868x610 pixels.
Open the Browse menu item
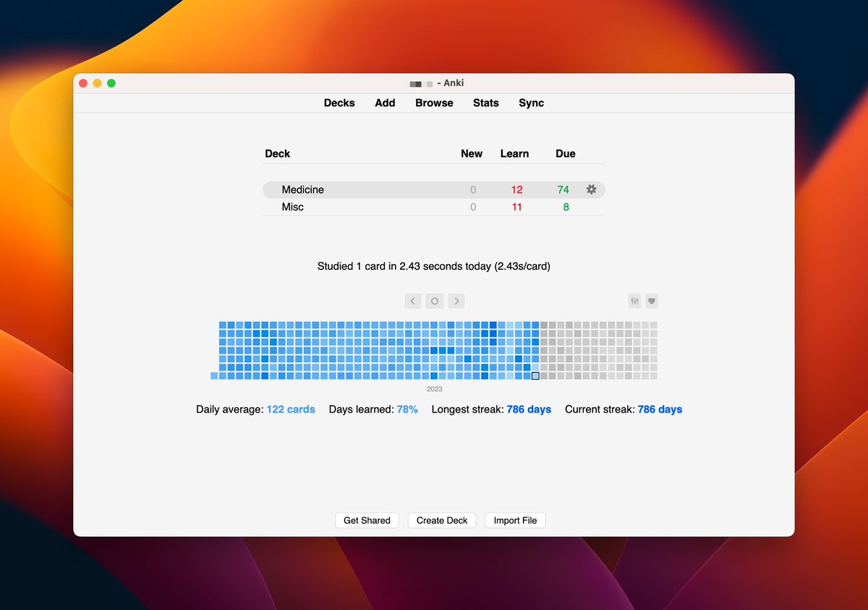(x=434, y=103)
